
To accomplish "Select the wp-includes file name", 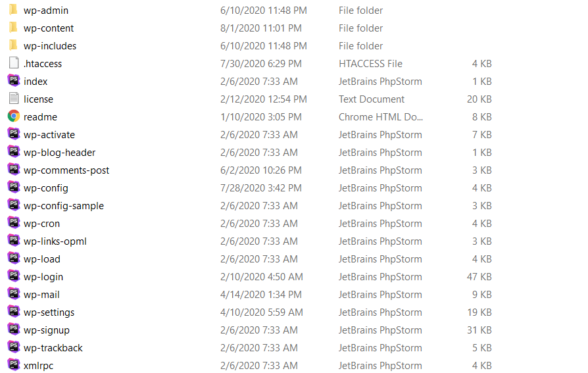I will point(50,46).
